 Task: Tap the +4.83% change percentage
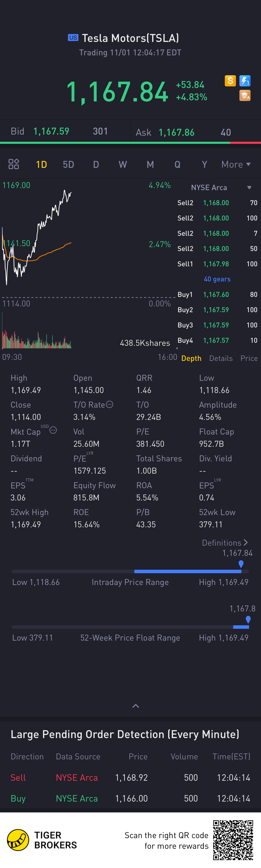[191, 97]
